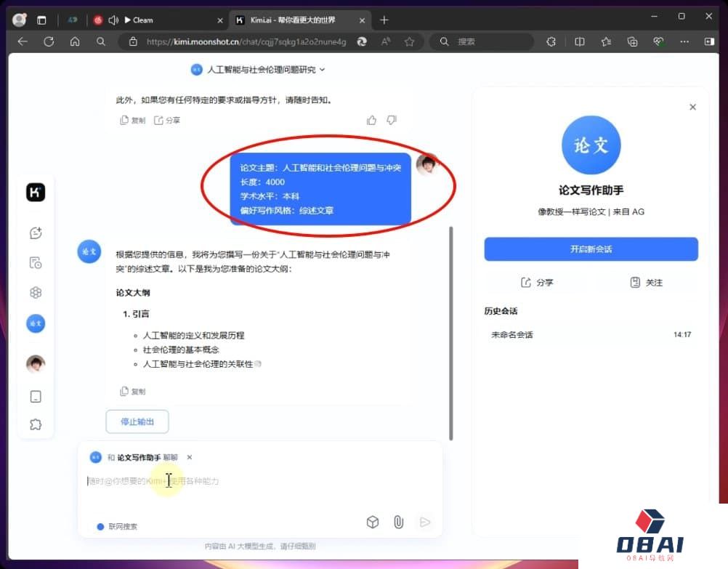The height and width of the screenshot is (569, 728).
Task: Toggle the 联网搜索 web search option
Action: pos(117,526)
